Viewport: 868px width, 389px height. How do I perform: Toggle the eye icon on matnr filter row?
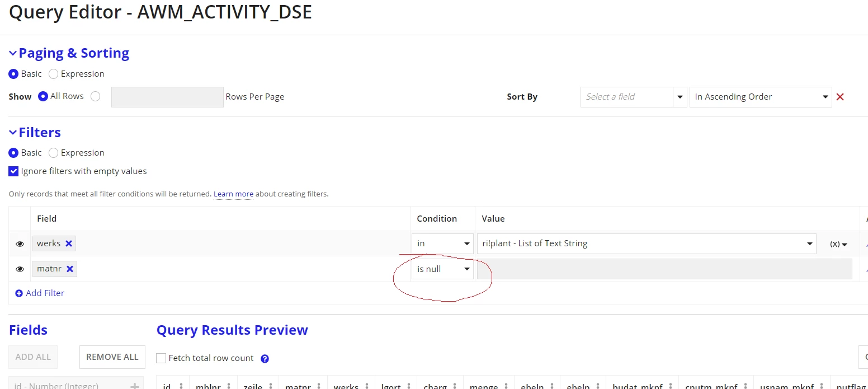coord(20,269)
